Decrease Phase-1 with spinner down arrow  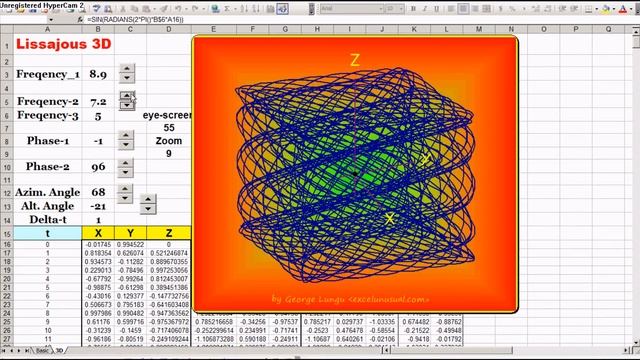point(126,144)
